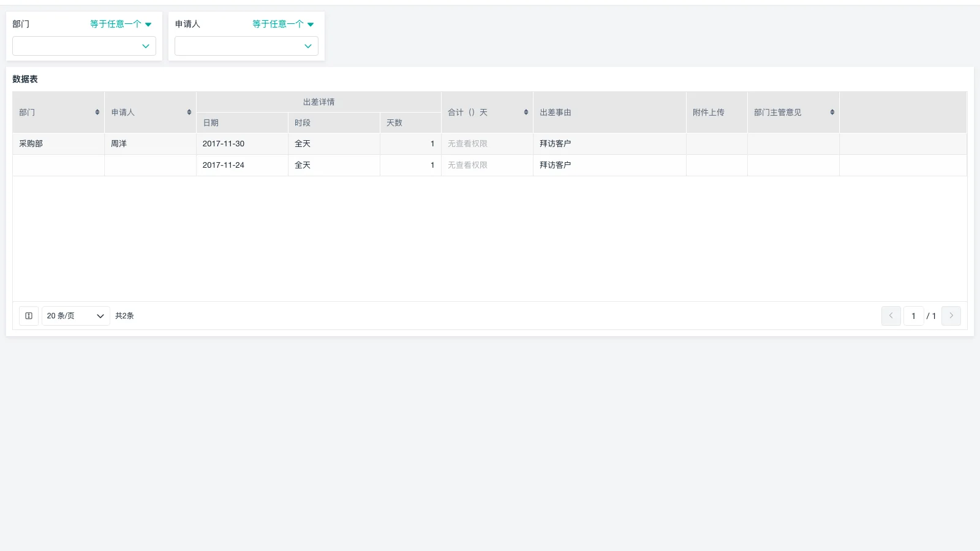
Task: Select the 采购部 cell in first row
Action: pos(31,144)
